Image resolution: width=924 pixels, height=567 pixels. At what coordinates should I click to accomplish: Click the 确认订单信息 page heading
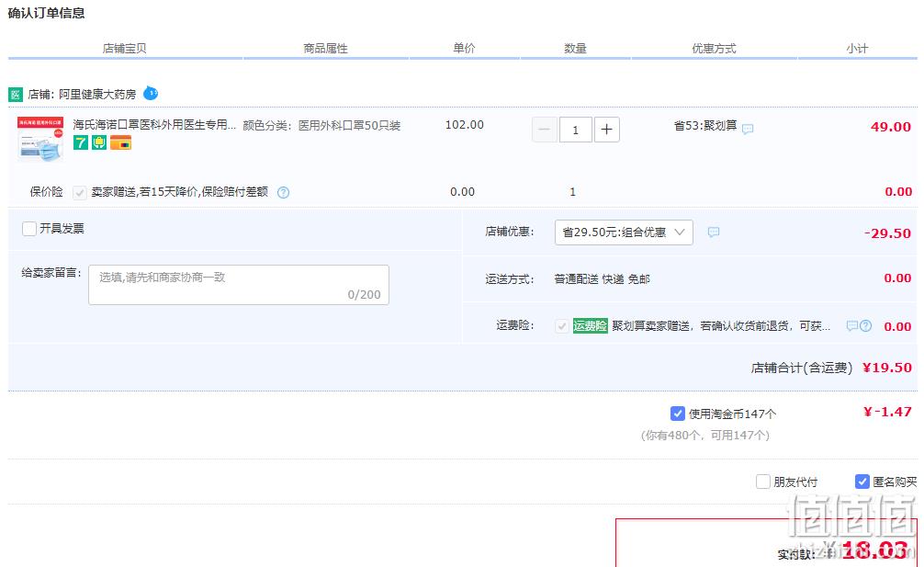pyautogui.click(x=47, y=13)
